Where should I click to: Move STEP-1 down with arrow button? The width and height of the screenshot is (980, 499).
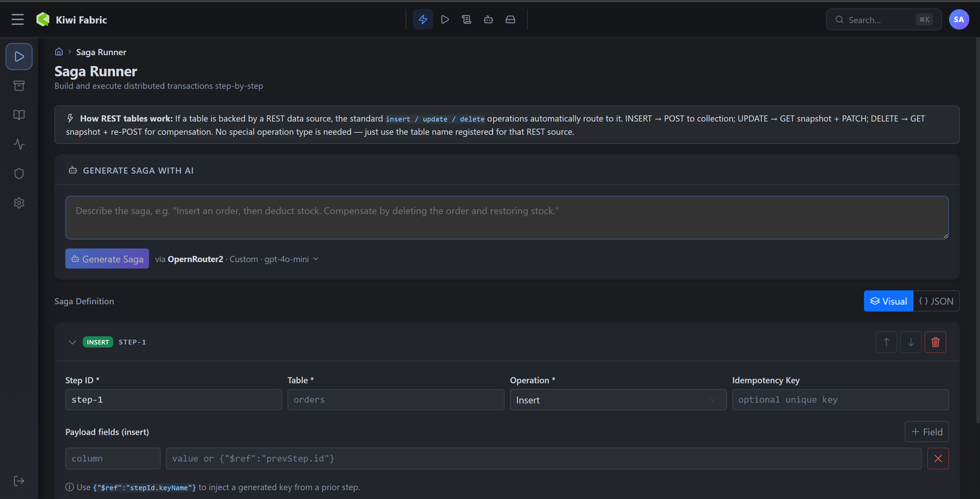click(x=911, y=342)
